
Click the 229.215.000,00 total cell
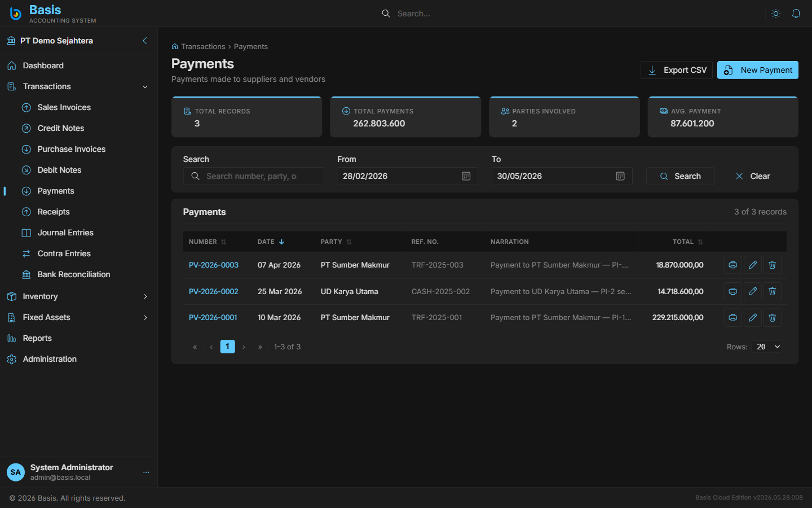(678, 318)
